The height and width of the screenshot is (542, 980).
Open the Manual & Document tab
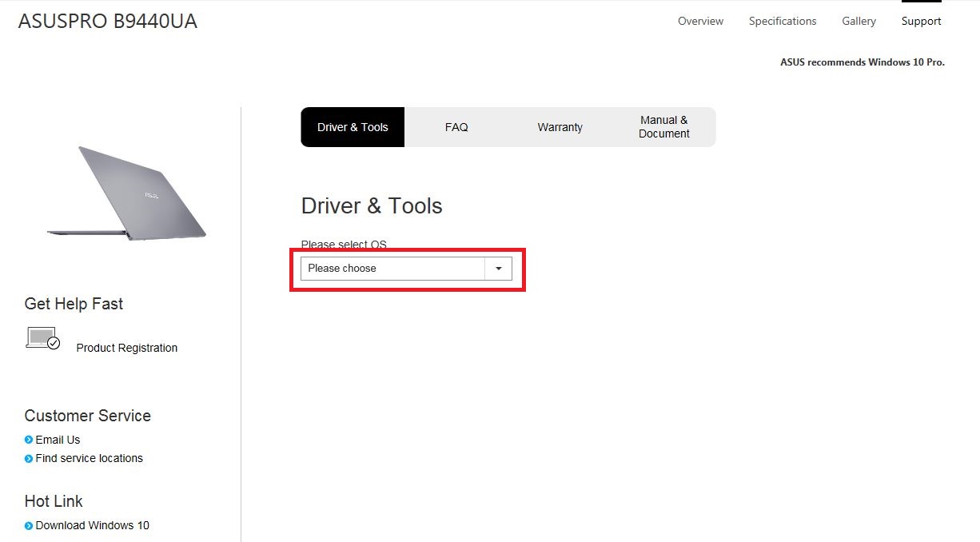664,127
